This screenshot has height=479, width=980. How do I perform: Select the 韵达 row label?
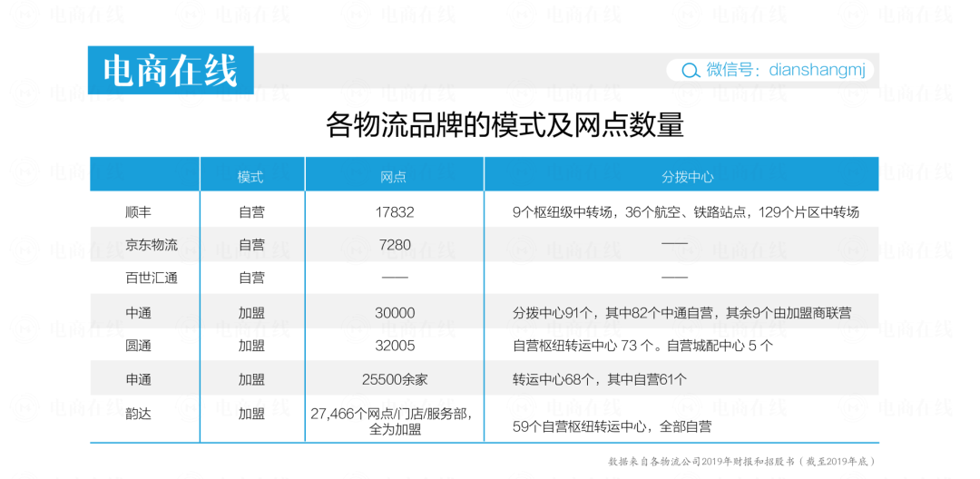pos(139,414)
